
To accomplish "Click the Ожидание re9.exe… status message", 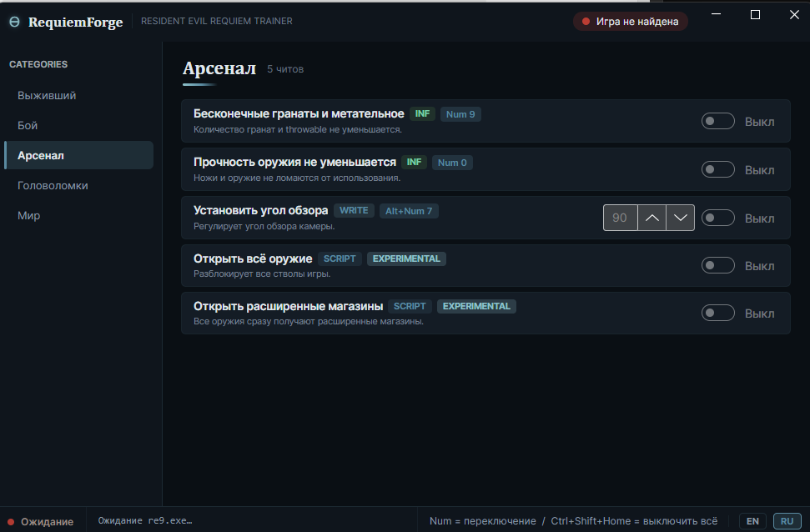I will coord(145,520).
